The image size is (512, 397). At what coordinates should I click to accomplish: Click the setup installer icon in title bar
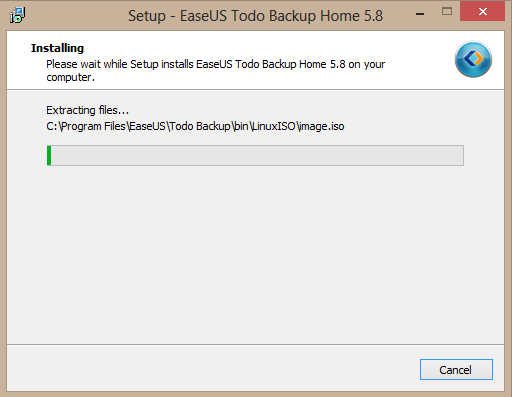[17, 15]
